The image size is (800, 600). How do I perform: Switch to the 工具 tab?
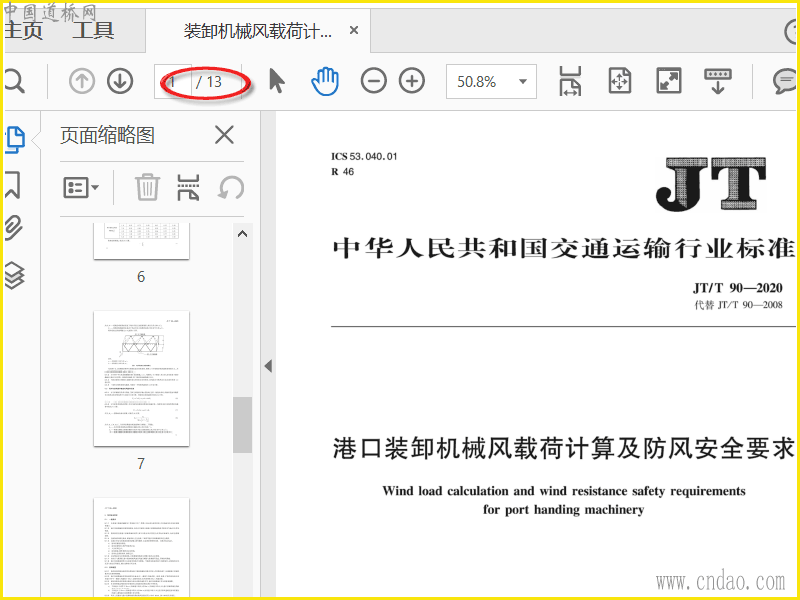coord(93,31)
